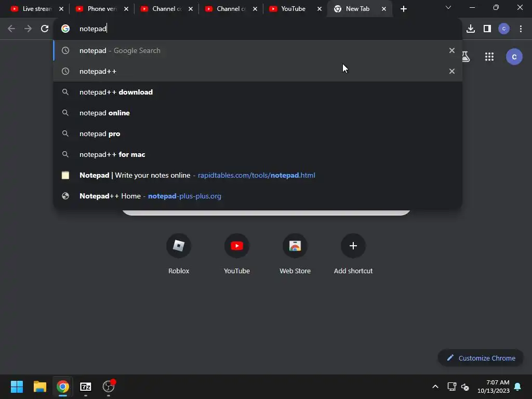This screenshot has height=399, width=532.
Task: Open Chrome three-dot menu
Action: click(521, 29)
